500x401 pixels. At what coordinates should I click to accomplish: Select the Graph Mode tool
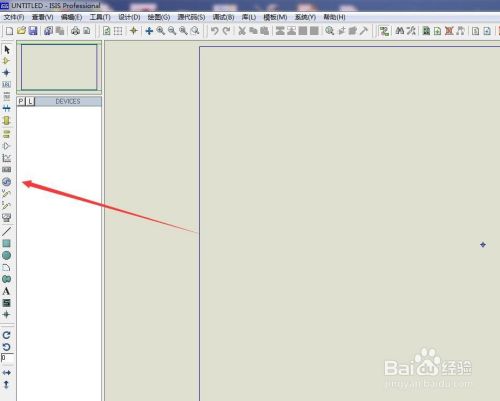pos(6,158)
